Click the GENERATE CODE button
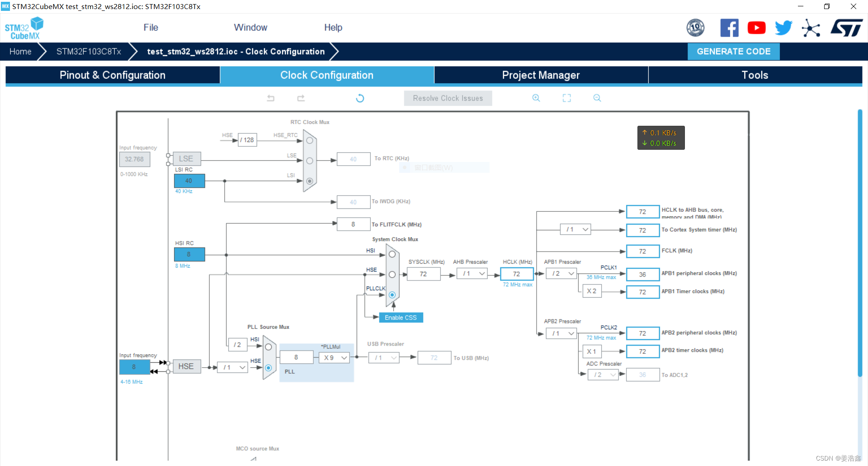Image resolution: width=868 pixels, height=466 pixels. [734, 52]
